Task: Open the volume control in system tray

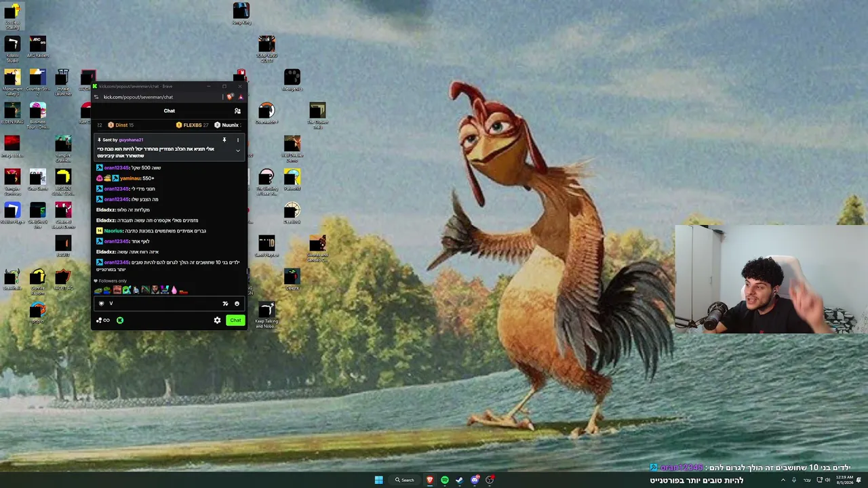Action: tap(827, 480)
